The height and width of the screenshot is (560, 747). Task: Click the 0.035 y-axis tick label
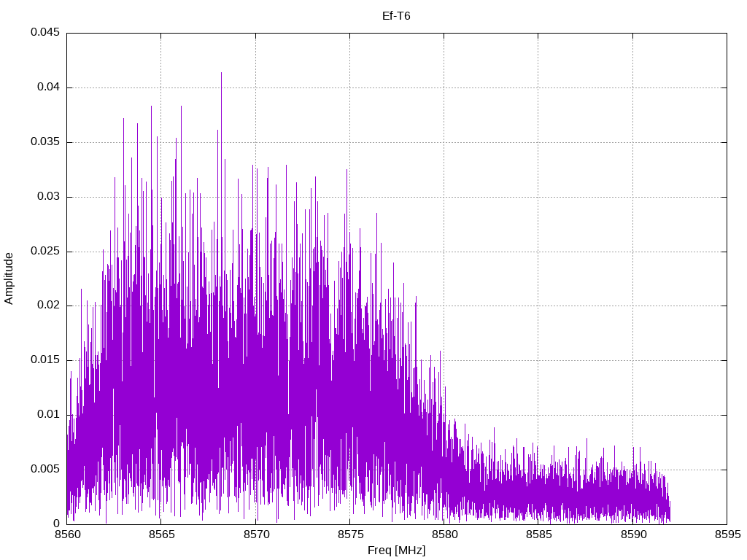(45, 142)
